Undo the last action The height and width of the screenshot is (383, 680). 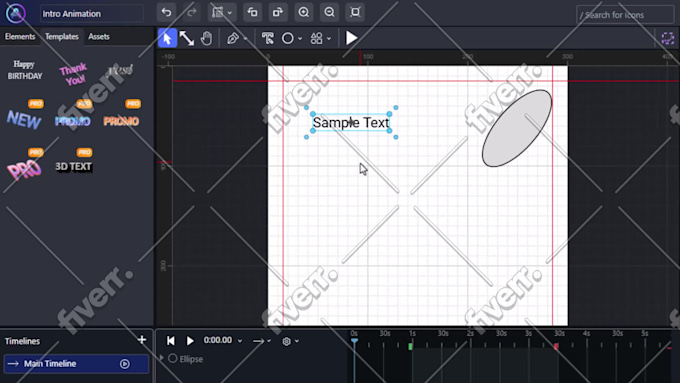pyautogui.click(x=166, y=12)
